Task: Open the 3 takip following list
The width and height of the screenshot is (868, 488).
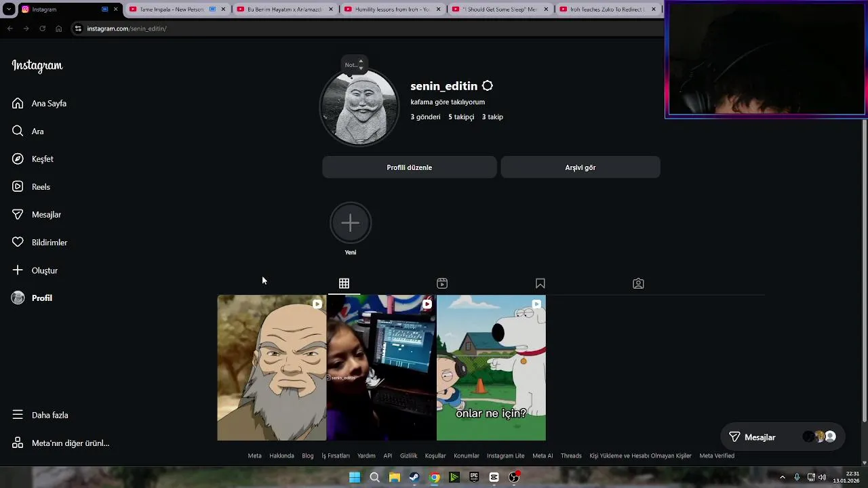Action: tap(492, 117)
